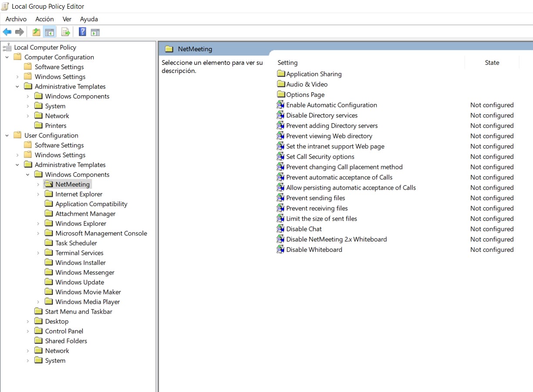Select 'Prevent automatic acceptance of Calls'
The height and width of the screenshot is (392, 533).
pyautogui.click(x=339, y=178)
